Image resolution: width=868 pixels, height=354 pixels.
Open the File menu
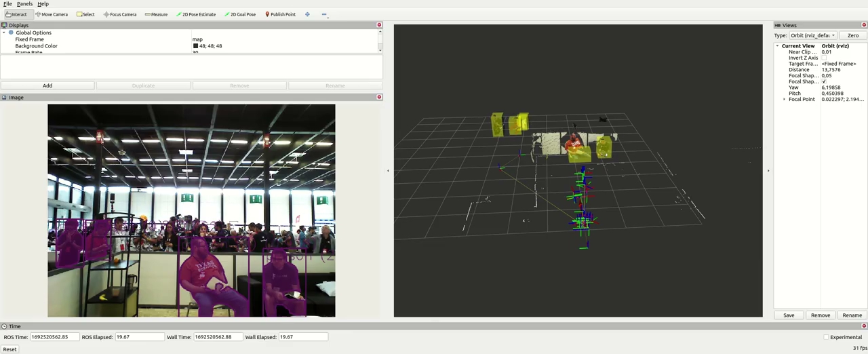(x=7, y=4)
